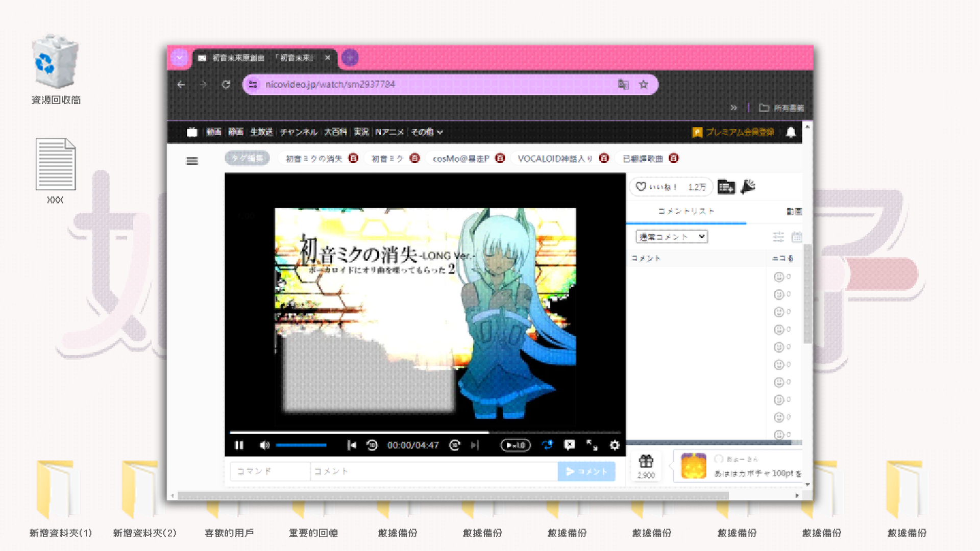Switch to the 動画 tab in the side panel
The width and height of the screenshot is (980, 551).
[x=794, y=211]
